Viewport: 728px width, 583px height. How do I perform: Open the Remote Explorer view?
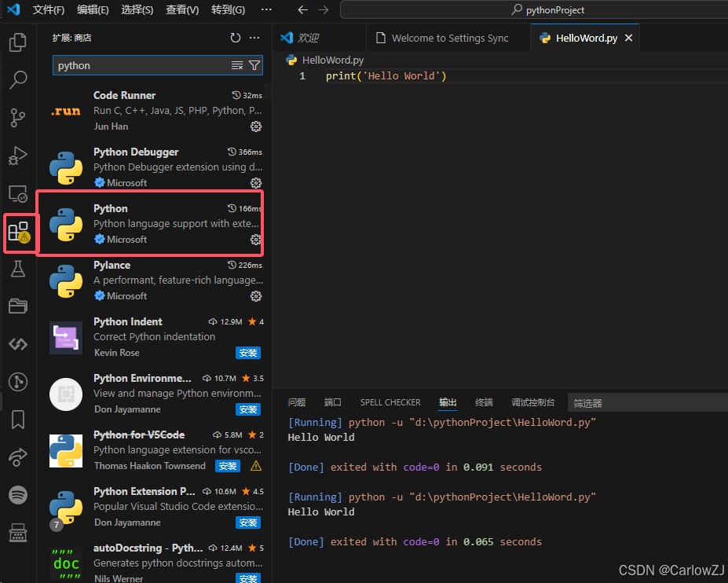pyautogui.click(x=18, y=193)
